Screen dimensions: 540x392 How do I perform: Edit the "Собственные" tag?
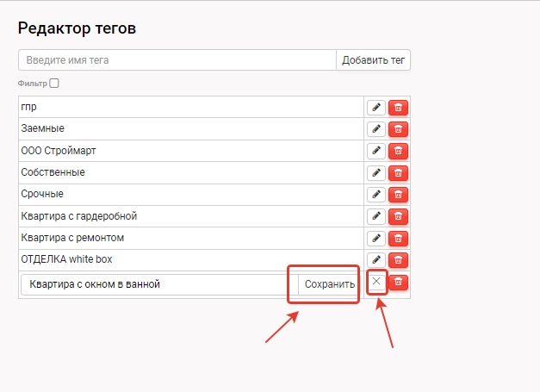(x=376, y=172)
